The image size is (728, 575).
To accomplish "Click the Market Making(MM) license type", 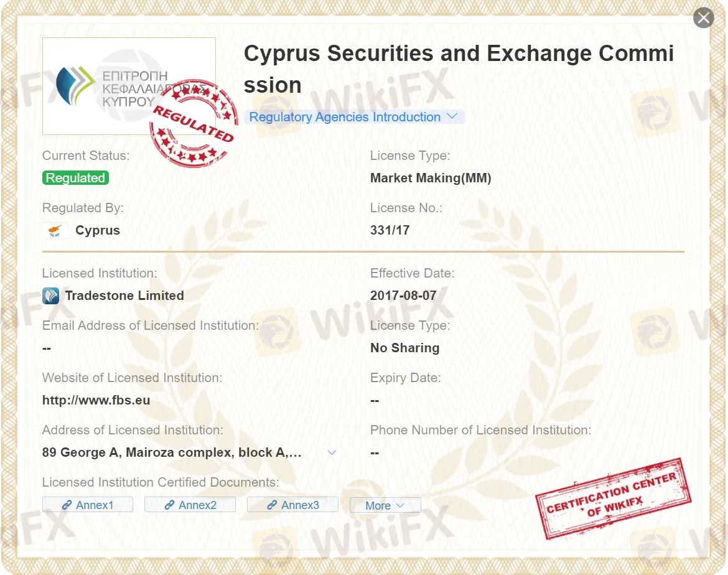I will click(x=431, y=178).
